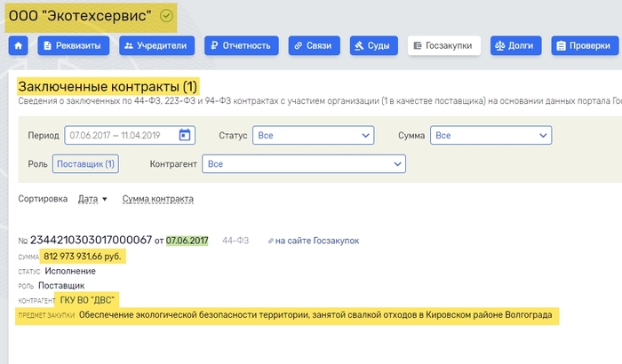The height and width of the screenshot is (364, 622).
Task: Open the Долги tab
Action: pos(518,45)
